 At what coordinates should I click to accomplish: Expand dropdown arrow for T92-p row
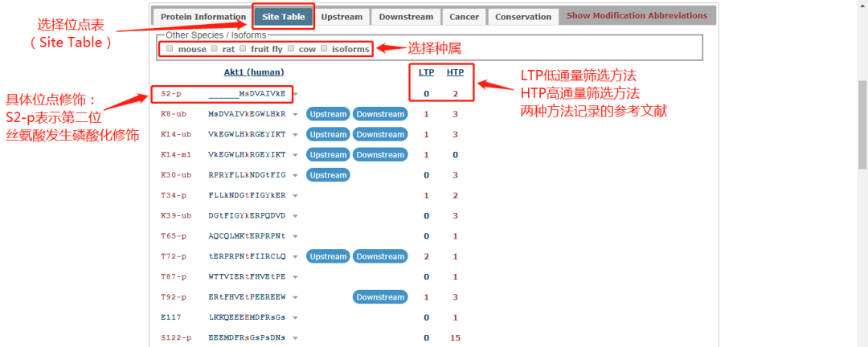coord(295,297)
